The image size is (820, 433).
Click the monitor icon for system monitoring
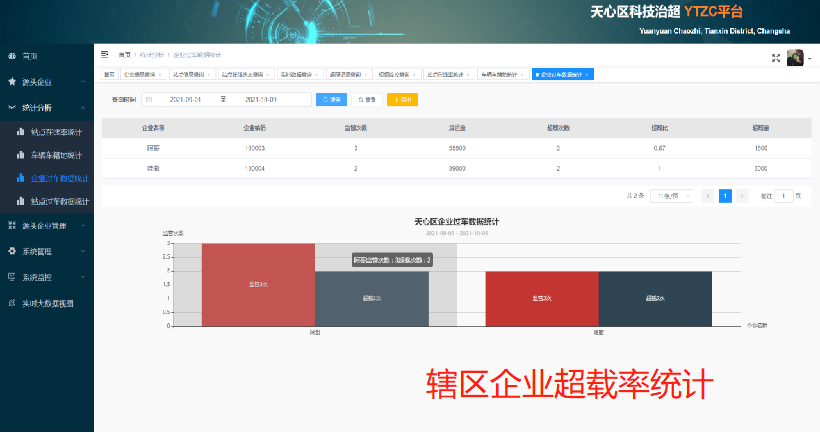point(12,277)
